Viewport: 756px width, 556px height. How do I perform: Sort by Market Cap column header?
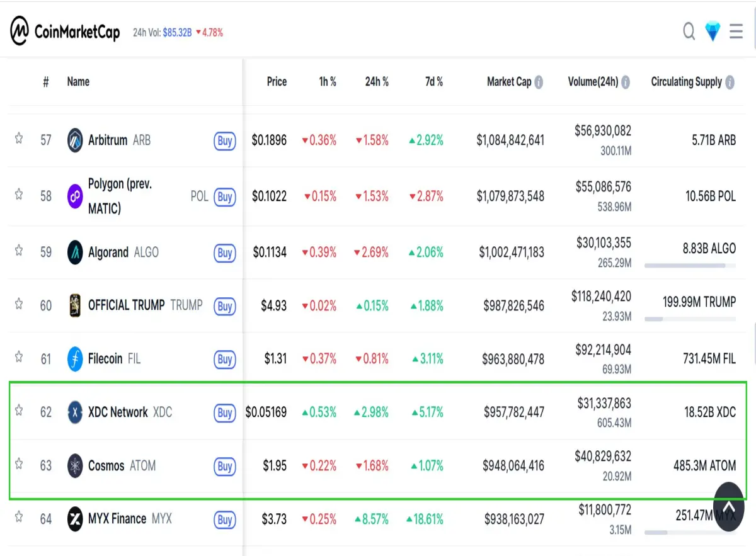[509, 82]
